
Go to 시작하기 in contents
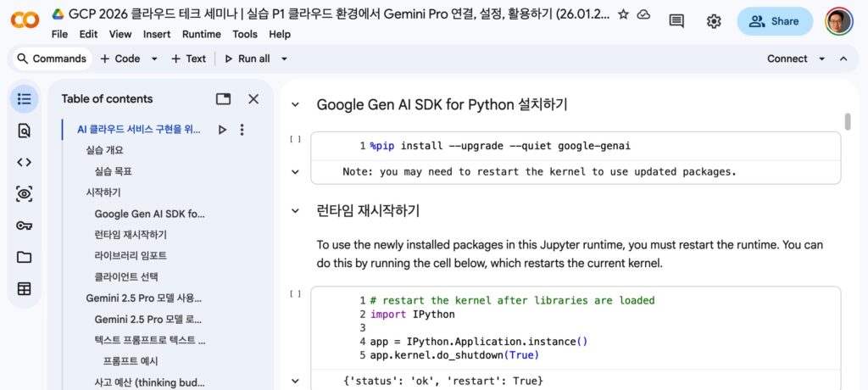tap(103, 192)
